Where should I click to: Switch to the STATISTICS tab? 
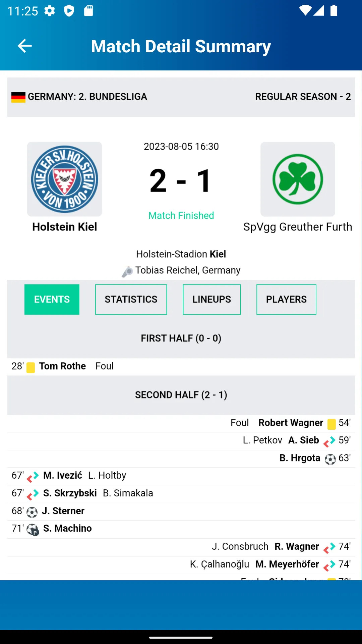pyautogui.click(x=131, y=300)
